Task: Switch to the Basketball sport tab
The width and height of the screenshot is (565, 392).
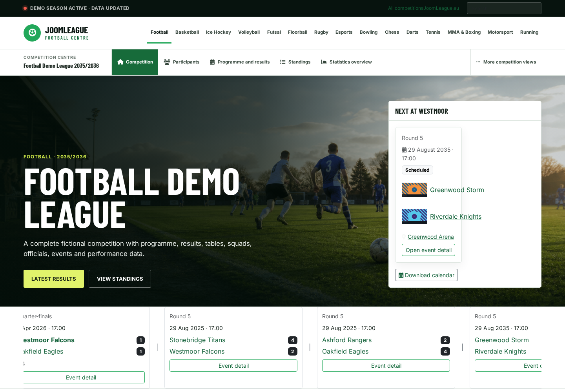Action: [x=187, y=32]
